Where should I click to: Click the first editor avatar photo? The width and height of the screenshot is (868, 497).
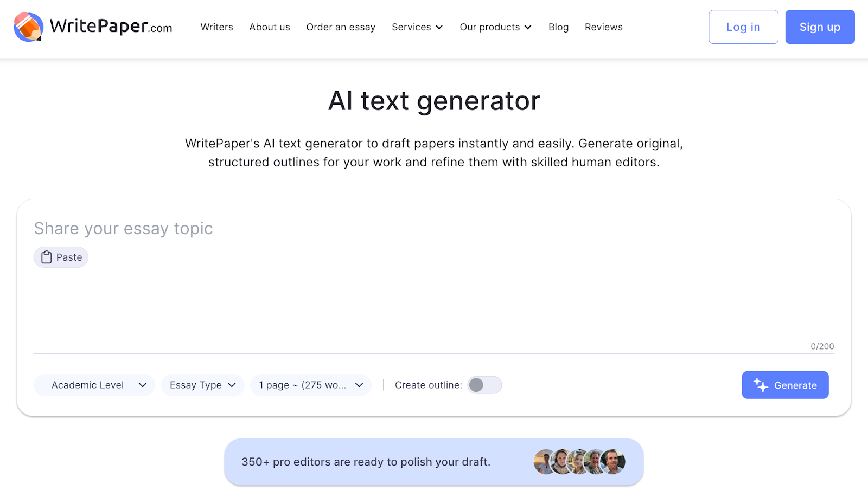pos(543,462)
